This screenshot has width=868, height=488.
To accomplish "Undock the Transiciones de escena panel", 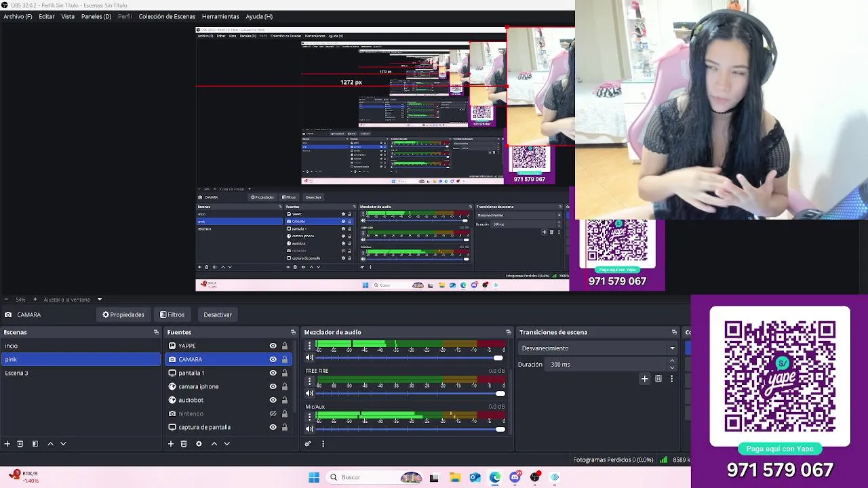I will coord(674,332).
